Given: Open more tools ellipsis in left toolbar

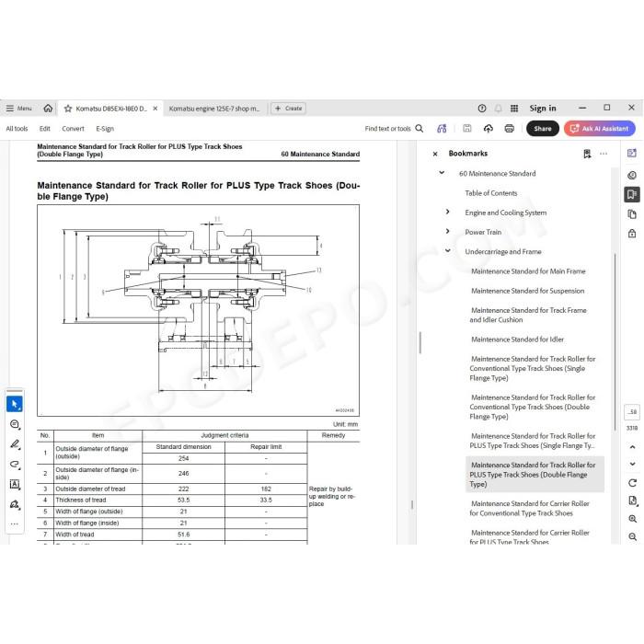Looking at the screenshot, I should [x=15, y=524].
